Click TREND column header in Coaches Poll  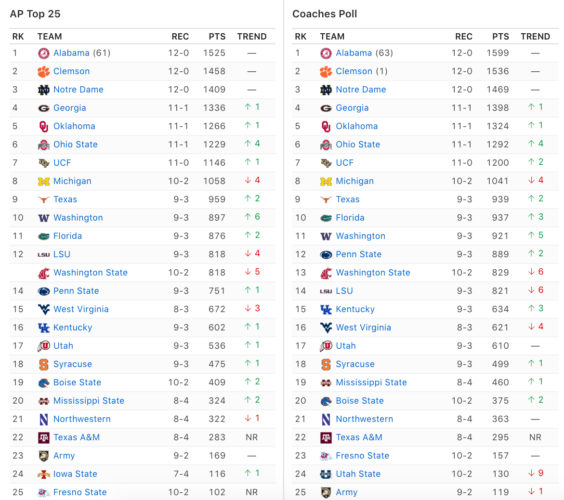(x=535, y=36)
